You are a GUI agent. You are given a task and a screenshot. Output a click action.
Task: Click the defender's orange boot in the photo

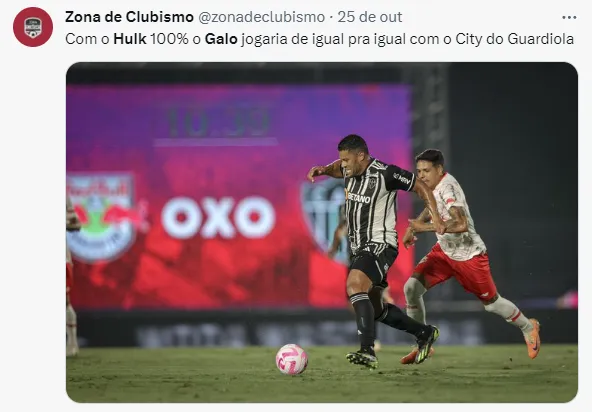tap(532, 338)
